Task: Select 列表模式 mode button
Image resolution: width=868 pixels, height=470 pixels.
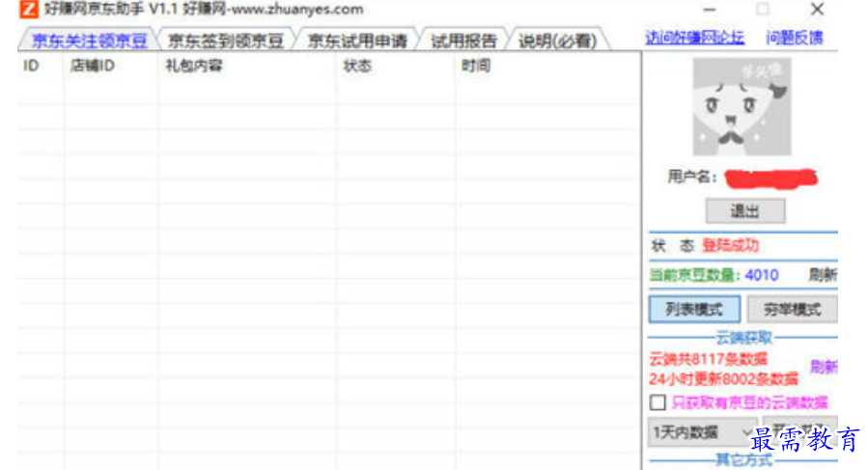Action: 694,310
